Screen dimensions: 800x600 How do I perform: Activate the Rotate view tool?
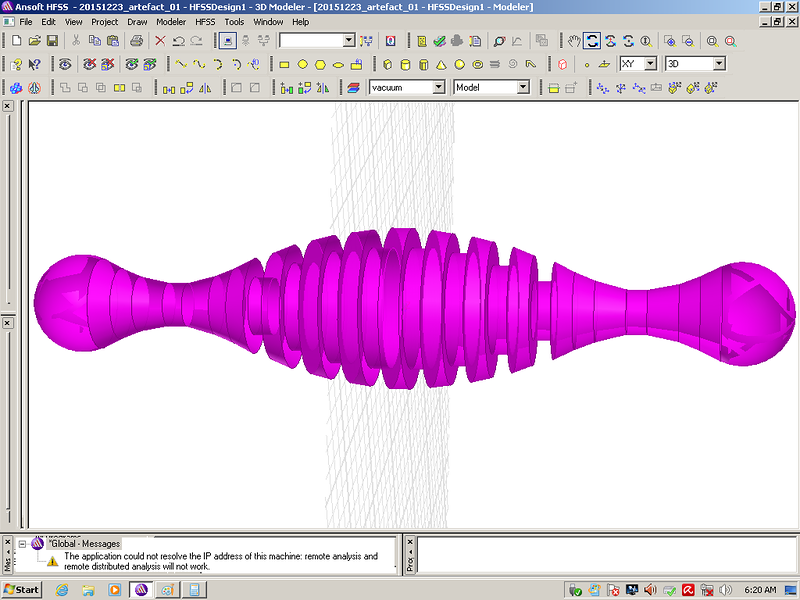point(592,41)
